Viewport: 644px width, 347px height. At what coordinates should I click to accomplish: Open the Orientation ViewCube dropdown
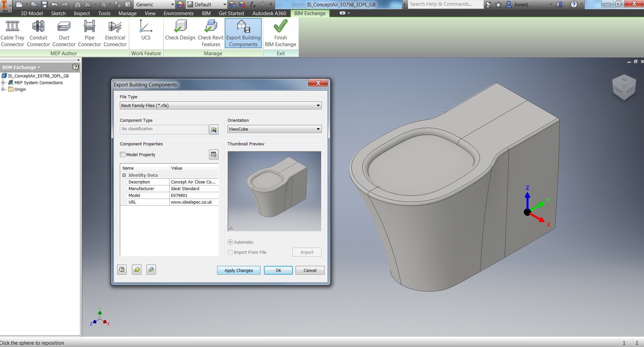point(274,129)
